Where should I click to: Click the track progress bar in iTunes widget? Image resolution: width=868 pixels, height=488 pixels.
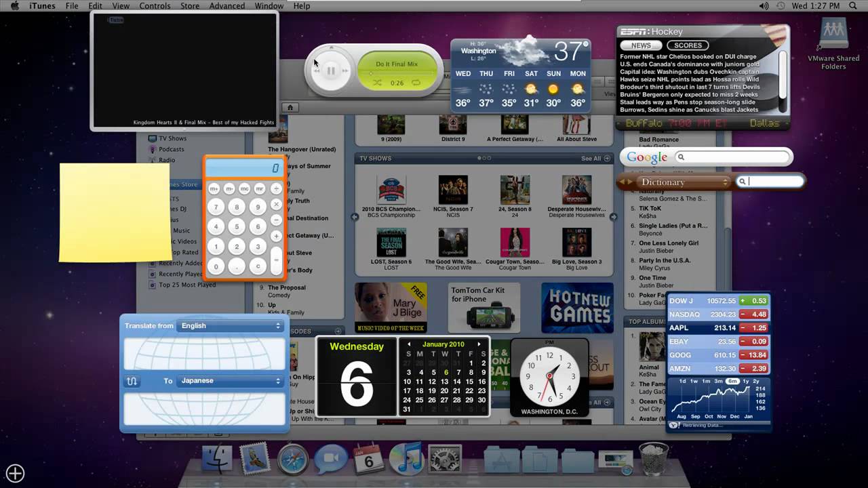(x=397, y=73)
